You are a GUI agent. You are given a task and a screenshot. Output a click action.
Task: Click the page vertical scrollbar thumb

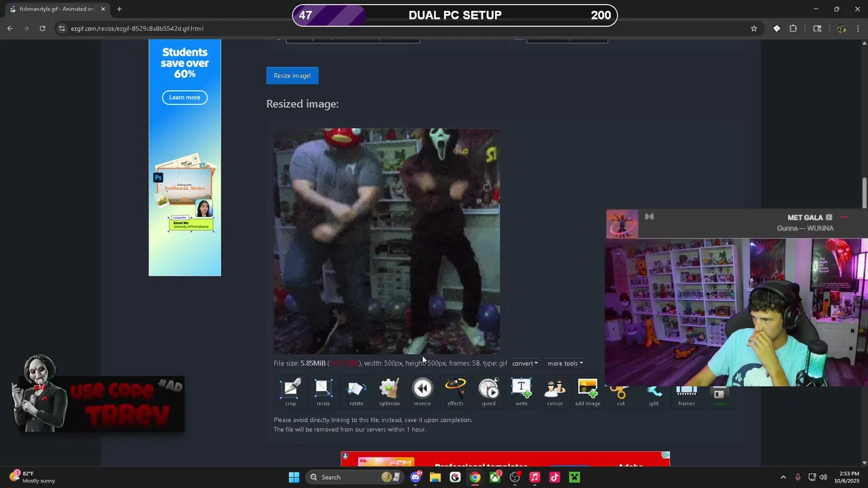pyautogui.click(x=864, y=193)
